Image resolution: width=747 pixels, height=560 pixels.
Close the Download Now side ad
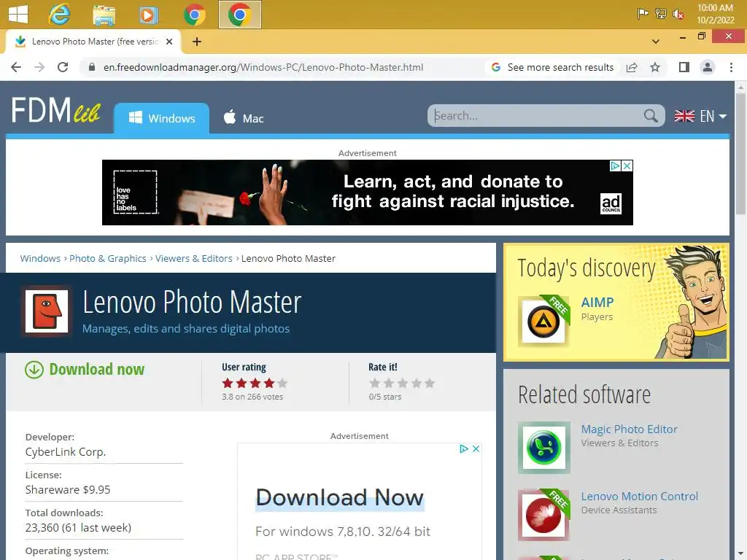click(476, 448)
